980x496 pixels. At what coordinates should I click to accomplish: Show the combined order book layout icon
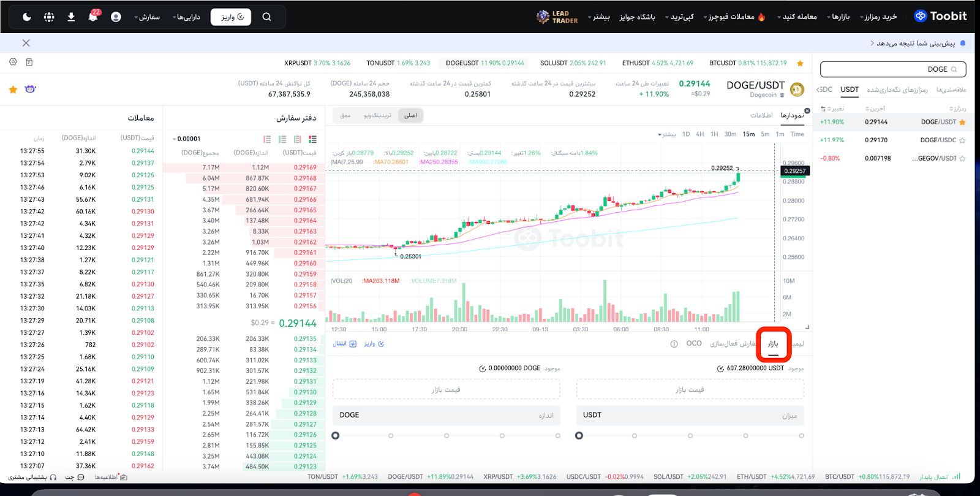(313, 139)
